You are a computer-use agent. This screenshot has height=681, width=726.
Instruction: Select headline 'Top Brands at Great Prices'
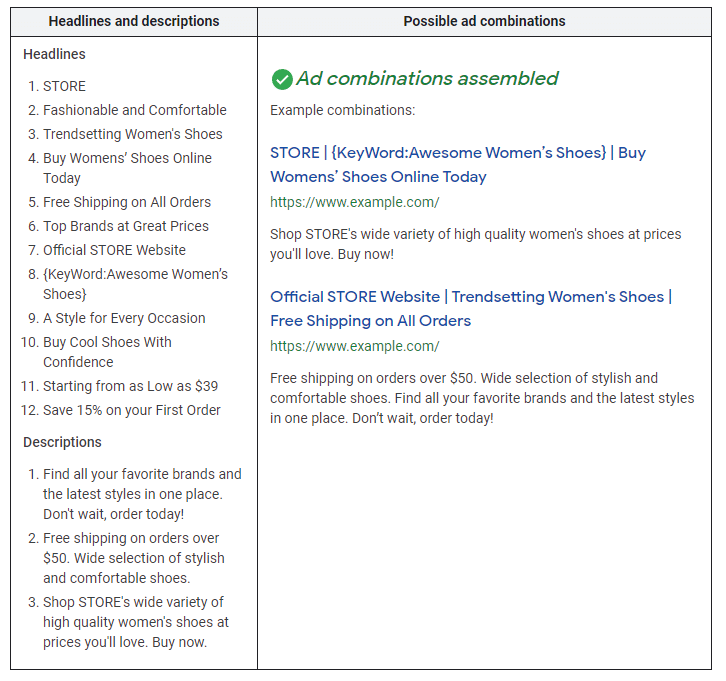click(x=125, y=226)
